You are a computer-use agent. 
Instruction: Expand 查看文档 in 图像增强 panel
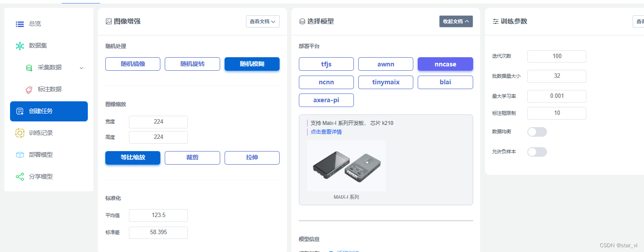(263, 21)
